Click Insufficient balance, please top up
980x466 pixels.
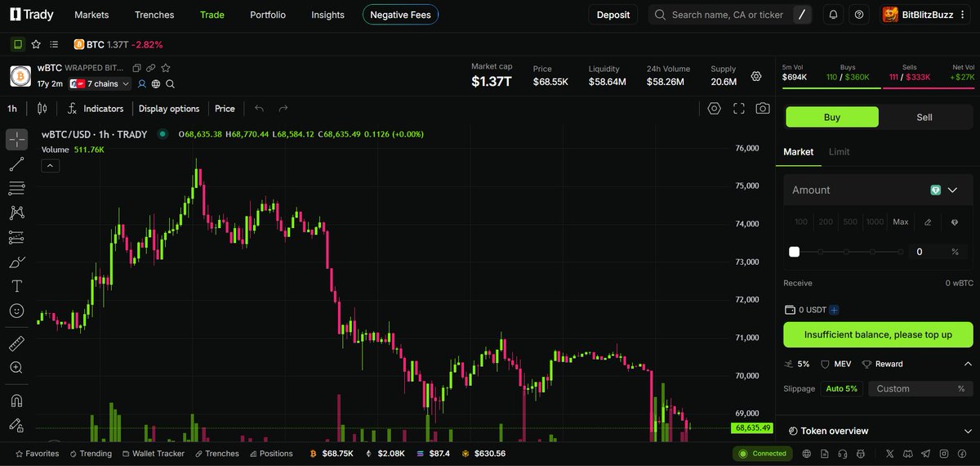[879, 334]
